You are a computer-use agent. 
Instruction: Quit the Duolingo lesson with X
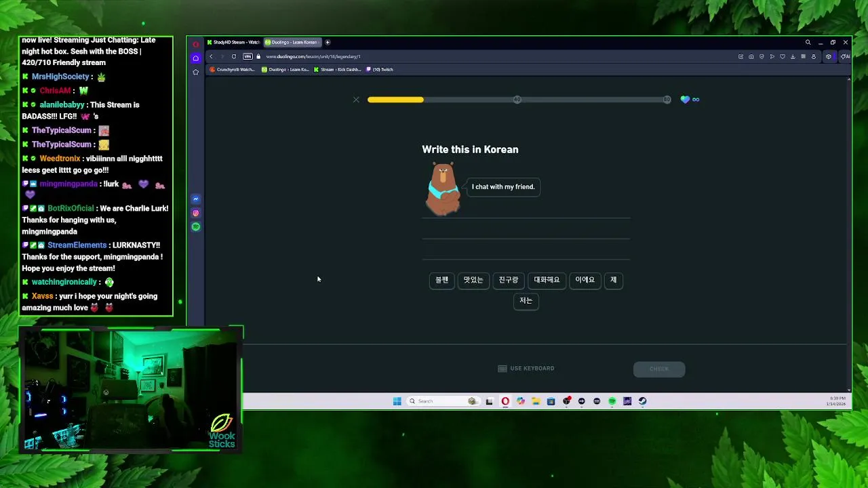(356, 100)
